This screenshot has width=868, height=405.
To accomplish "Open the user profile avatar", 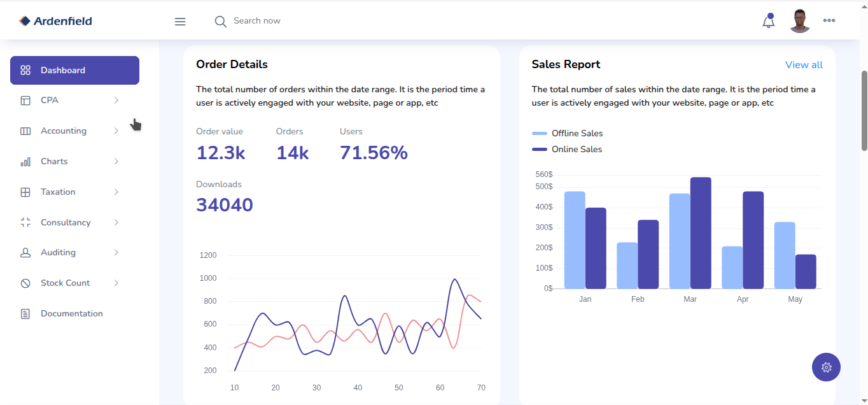I will pyautogui.click(x=799, y=21).
